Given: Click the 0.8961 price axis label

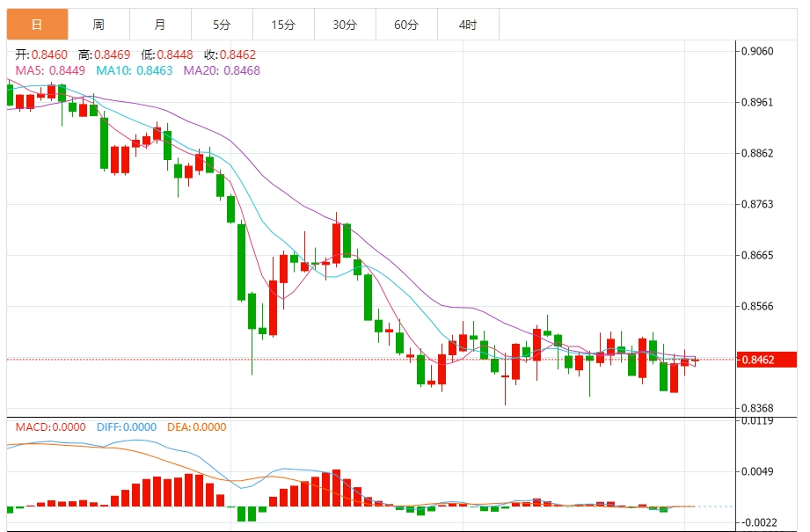Looking at the screenshot, I should point(757,102).
